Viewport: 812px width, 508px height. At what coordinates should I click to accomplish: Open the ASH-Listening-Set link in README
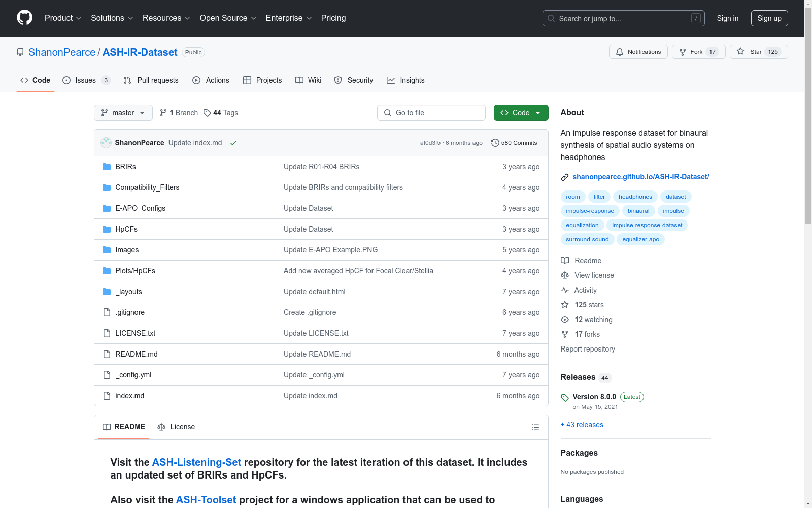click(x=197, y=462)
